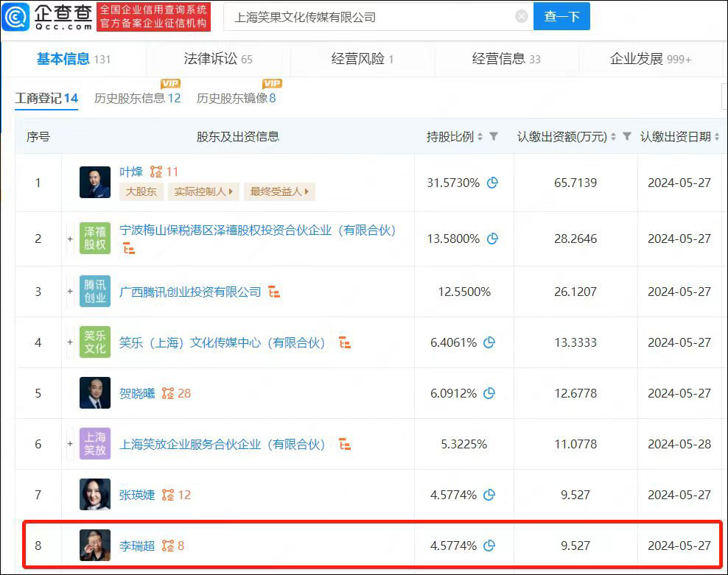Sort by 持股比例 column arrows
Viewport: 728px width, 575px height.
[x=480, y=136]
